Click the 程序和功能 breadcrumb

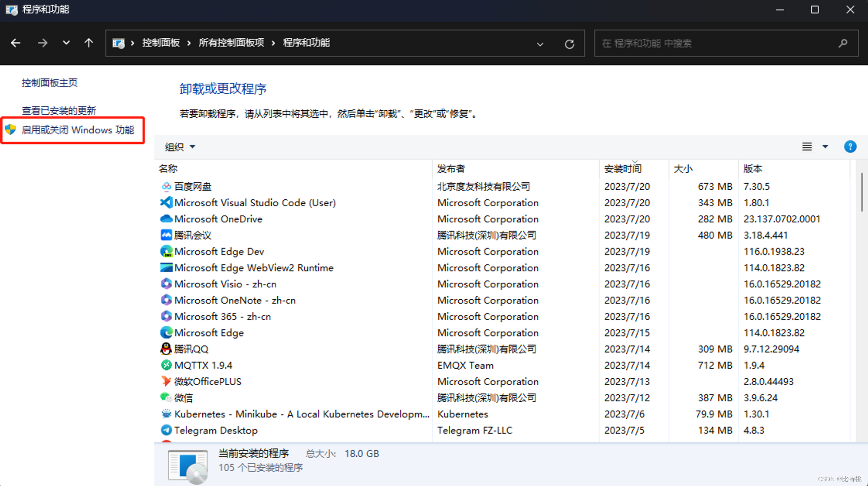306,43
